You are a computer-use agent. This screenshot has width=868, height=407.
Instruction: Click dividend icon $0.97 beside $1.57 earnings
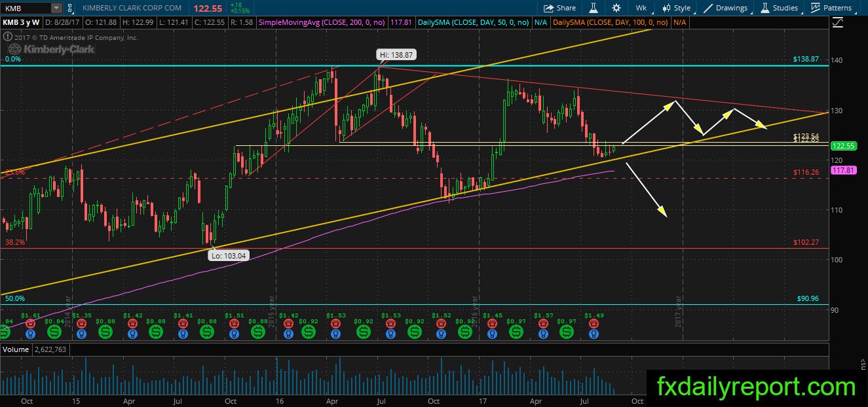pyautogui.click(x=568, y=332)
